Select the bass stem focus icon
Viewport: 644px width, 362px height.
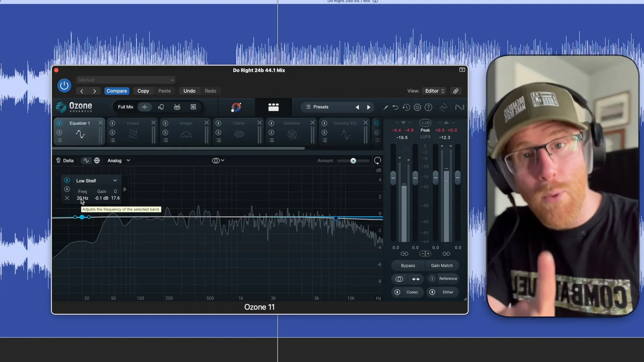pyautogui.click(x=193, y=107)
